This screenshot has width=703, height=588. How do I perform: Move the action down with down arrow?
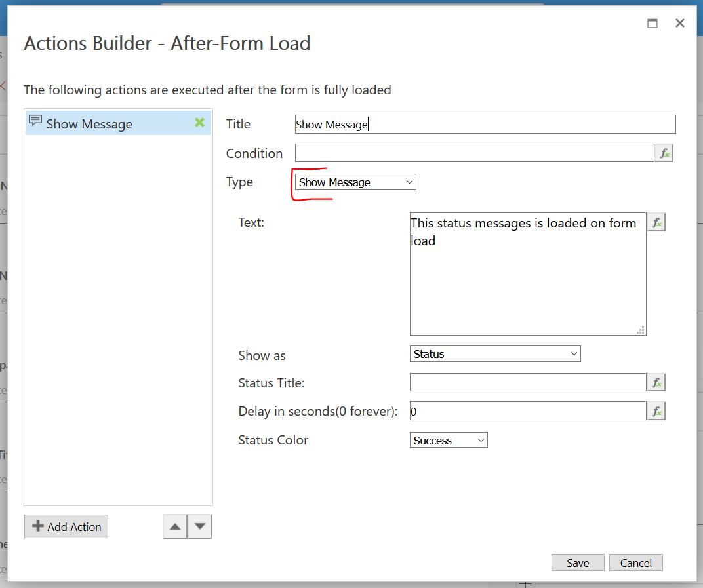(x=199, y=526)
